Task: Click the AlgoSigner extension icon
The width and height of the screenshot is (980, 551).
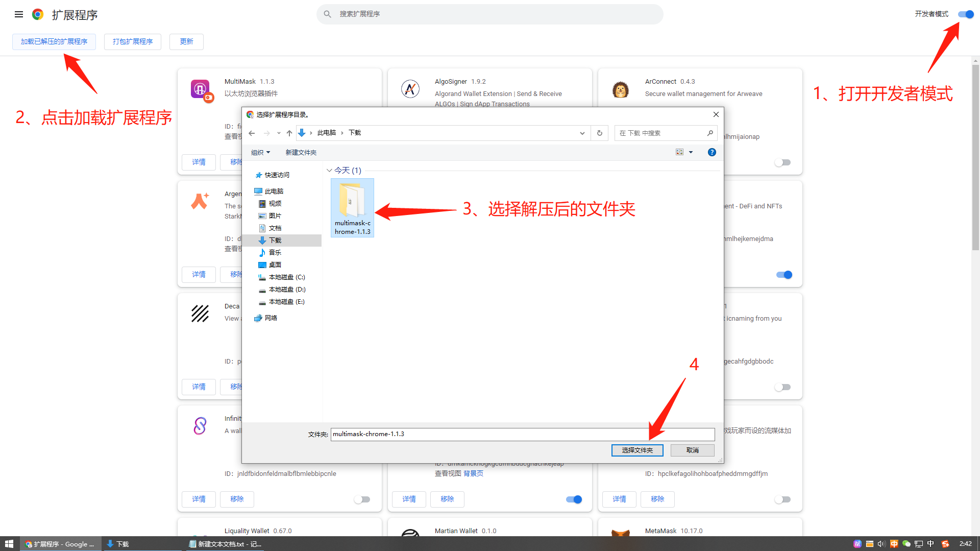Action: tap(410, 89)
